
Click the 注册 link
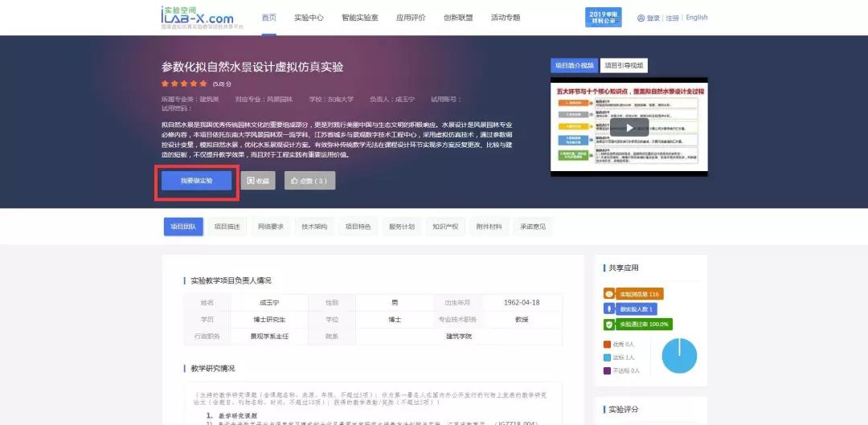tap(672, 18)
